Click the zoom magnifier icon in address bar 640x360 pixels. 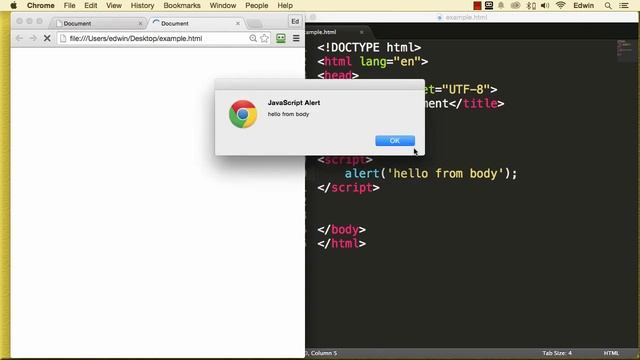[253, 38]
